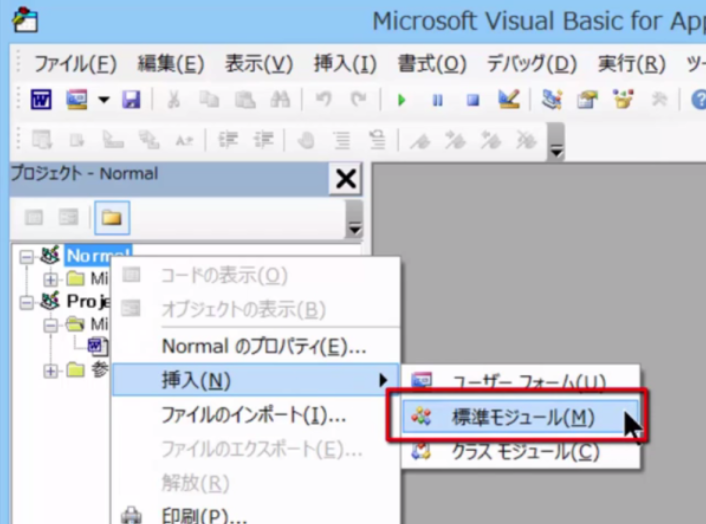The width and height of the screenshot is (706, 524).
Task: Click the View Microsoft Word toolbar icon
Action: pos(41,100)
